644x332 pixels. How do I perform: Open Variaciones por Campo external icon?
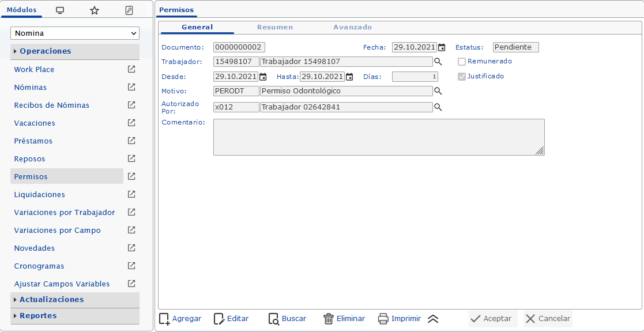click(131, 230)
